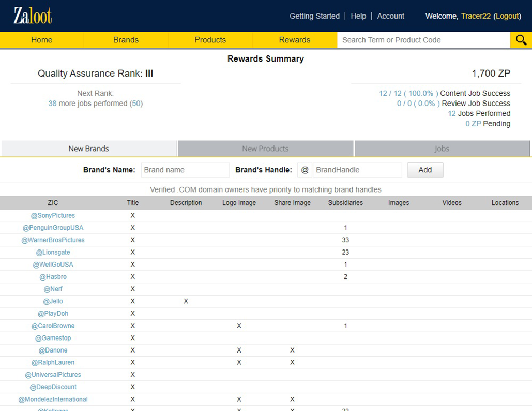532x411 pixels.
Task: Open the @Gamestop brand link
Action: coord(53,338)
